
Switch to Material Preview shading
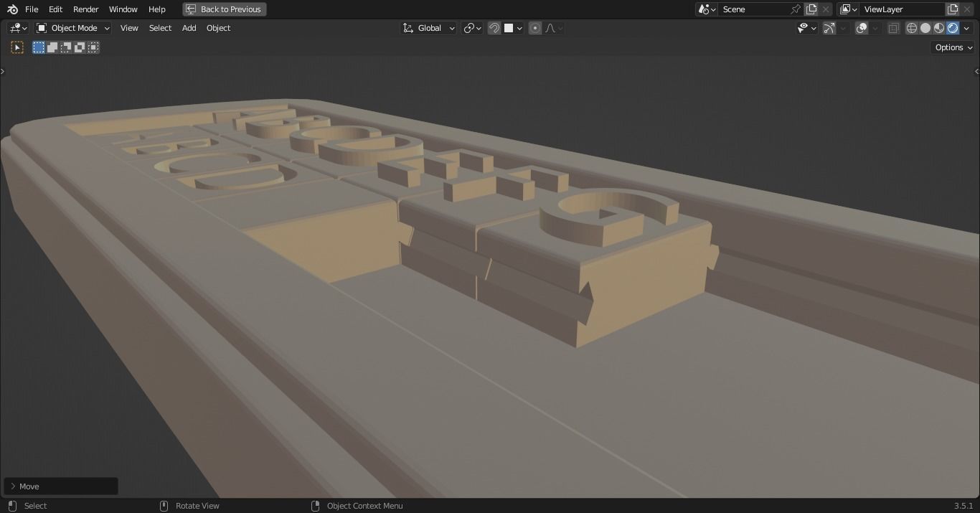(939, 28)
